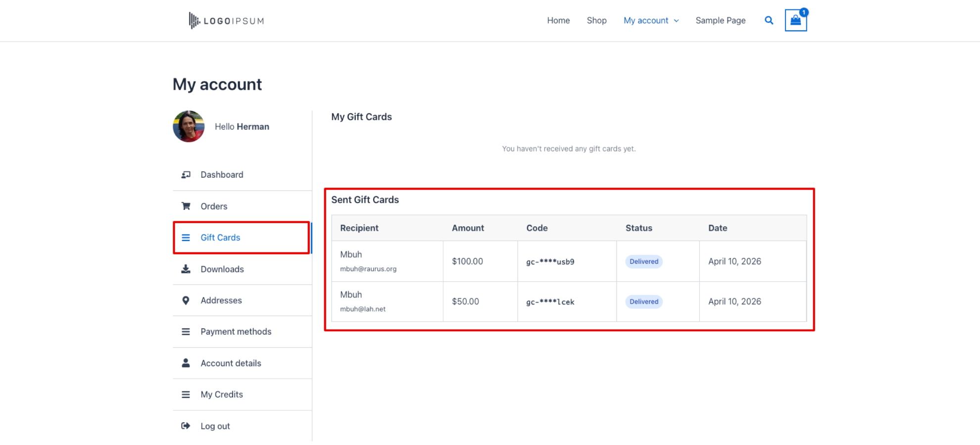Click the Log out arrow icon
980x445 pixels.
click(186, 426)
